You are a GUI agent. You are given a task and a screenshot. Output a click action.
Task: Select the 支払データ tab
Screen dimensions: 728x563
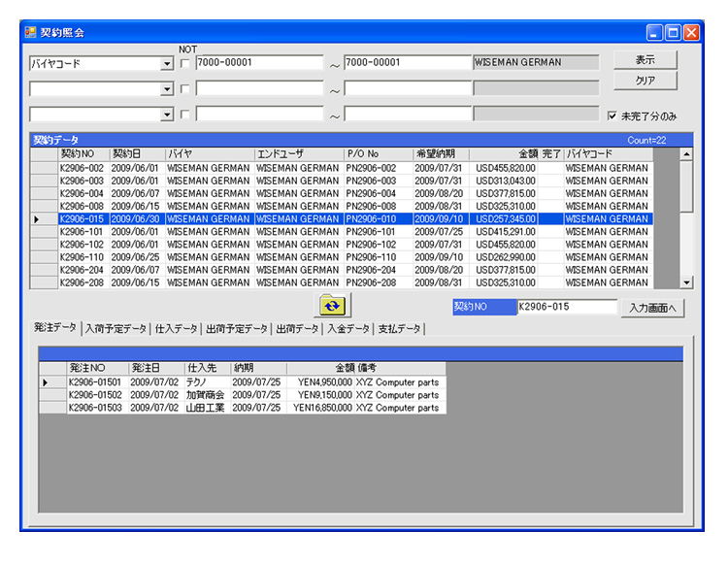pyautogui.click(x=399, y=329)
